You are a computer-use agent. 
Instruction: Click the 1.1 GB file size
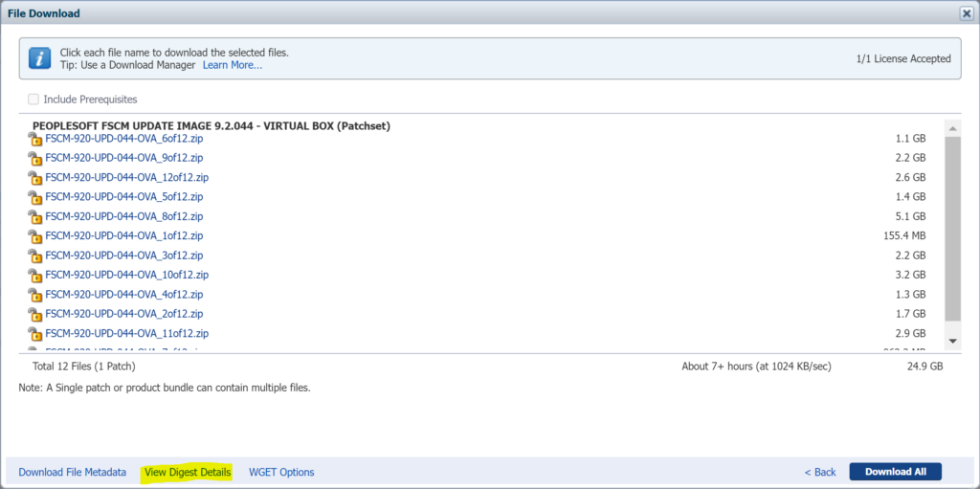click(910, 138)
